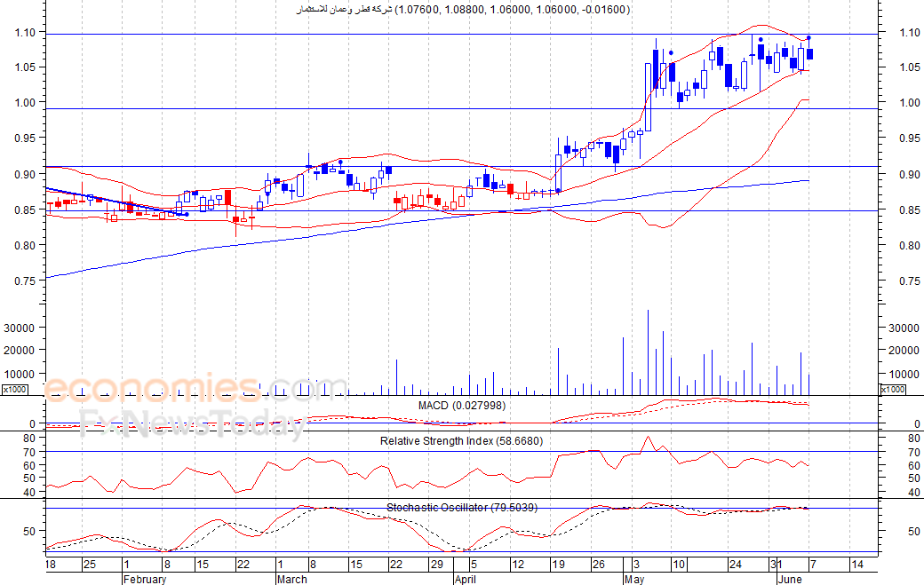Click 1.10 on the left price axis
This screenshot has width=924, height=585.
coord(26,32)
